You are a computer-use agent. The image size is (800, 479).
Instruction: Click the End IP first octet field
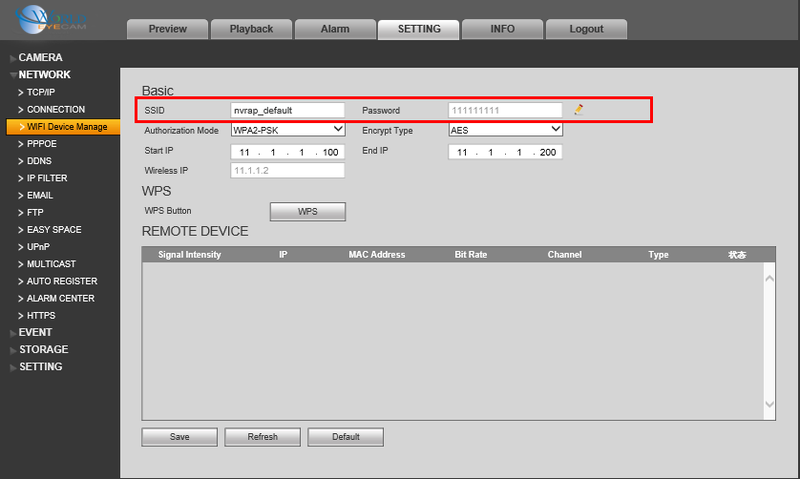[x=462, y=152]
